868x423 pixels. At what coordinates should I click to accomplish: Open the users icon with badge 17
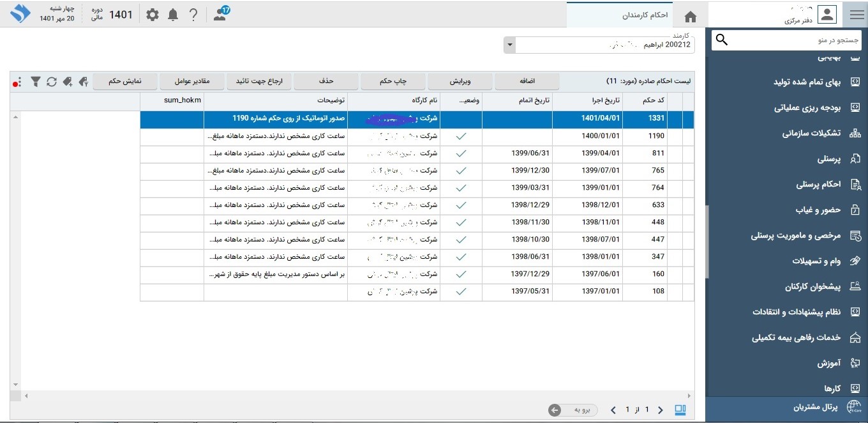click(x=220, y=15)
